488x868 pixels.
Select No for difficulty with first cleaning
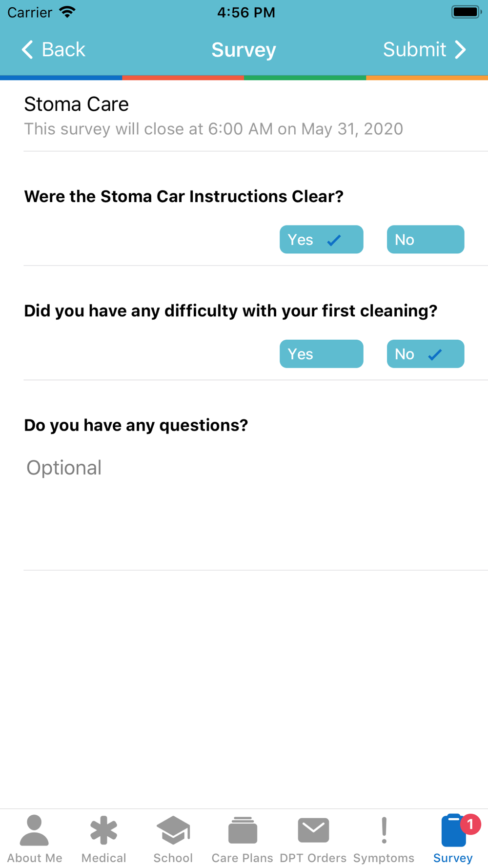point(426,353)
